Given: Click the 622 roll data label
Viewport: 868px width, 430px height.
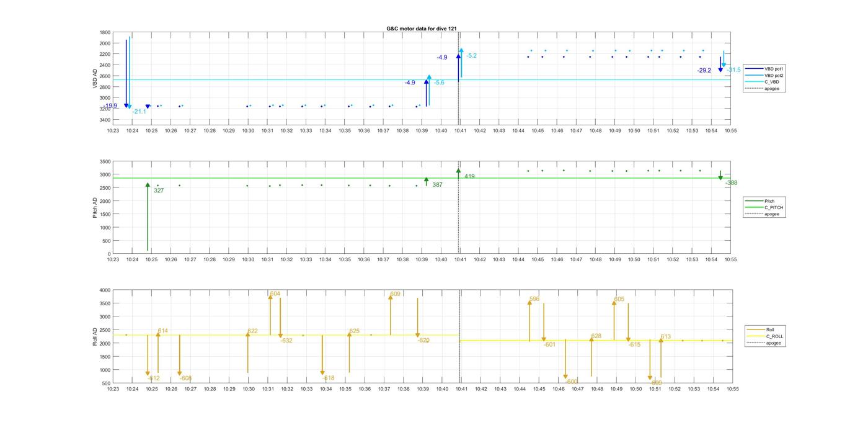Looking at the screenshot, I should coord(252,331).
